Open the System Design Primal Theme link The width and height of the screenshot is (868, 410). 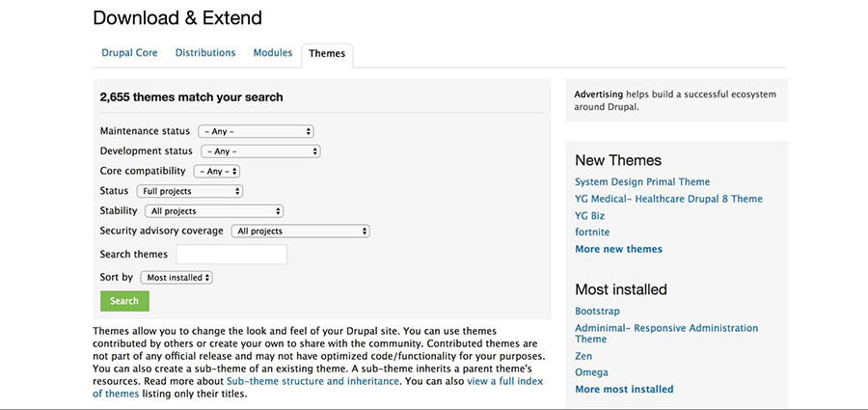642,181
